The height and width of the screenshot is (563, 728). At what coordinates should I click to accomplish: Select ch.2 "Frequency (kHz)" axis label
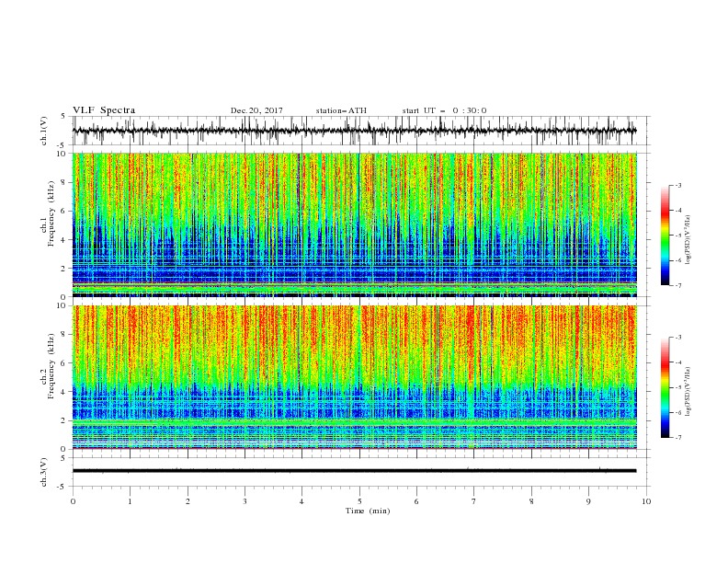click(51, 366)
